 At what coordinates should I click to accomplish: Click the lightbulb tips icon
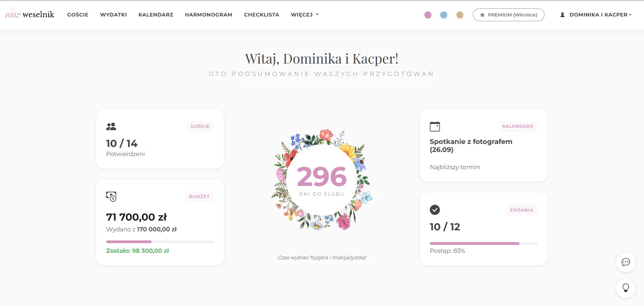(626, 288)
